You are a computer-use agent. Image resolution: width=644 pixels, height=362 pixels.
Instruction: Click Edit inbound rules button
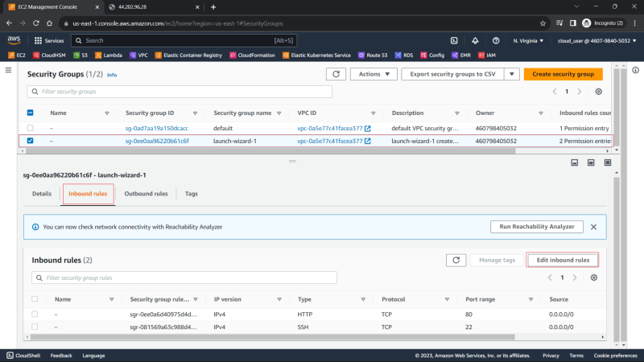pyautogui.click(x=563, y=260)
